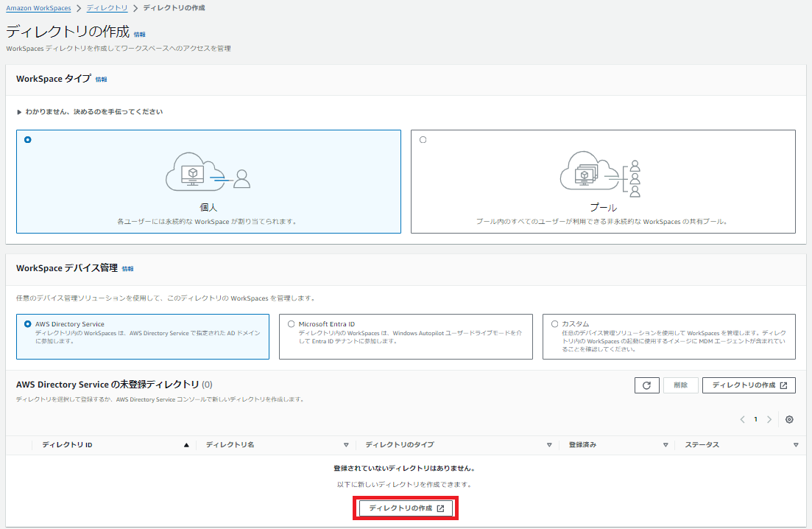
Task: Choose Microsoft Entra ID radio option
Action: click(291, 324)
